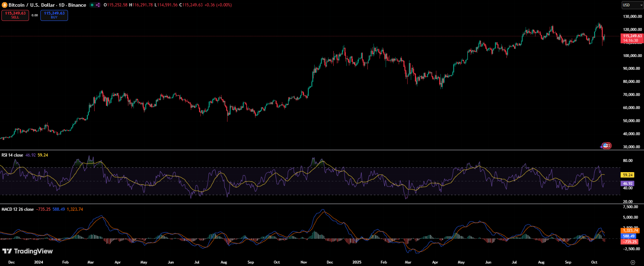Click the Bitcoin / U.S. Dollar symbol title
Viewport: 644px width, 266px height.
point(32,5)
